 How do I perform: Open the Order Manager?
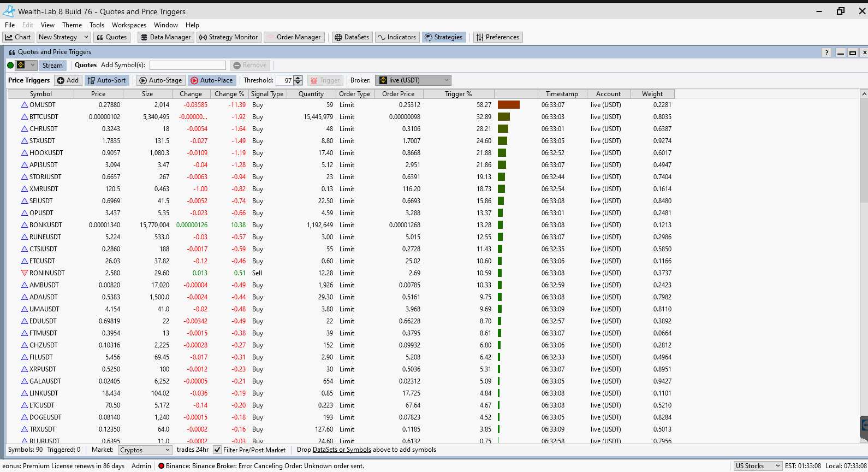[294, 37]
